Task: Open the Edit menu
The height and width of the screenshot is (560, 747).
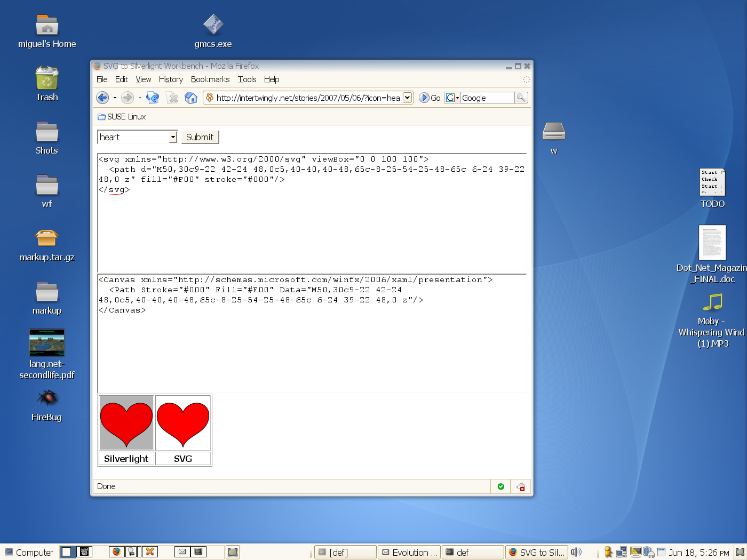Action: [122, 79]
